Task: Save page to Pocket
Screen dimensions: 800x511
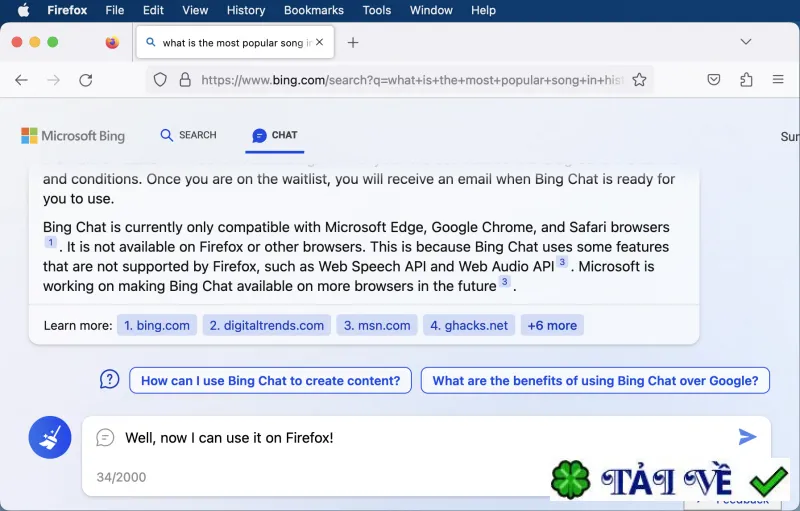Action: [714, 80]
